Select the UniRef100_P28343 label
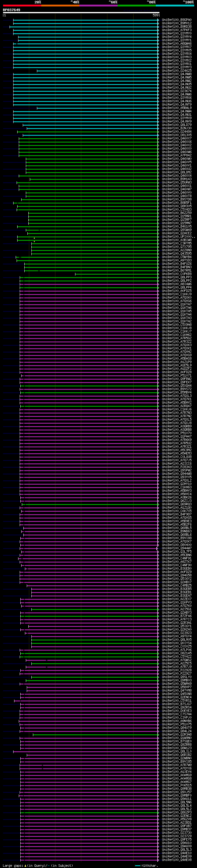The height and width of the screenshot is (868, 197). 177,467
